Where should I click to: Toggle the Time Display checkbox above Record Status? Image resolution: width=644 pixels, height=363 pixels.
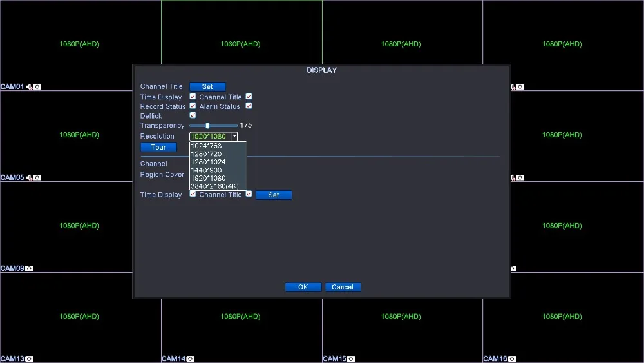[x=193, y=97]
